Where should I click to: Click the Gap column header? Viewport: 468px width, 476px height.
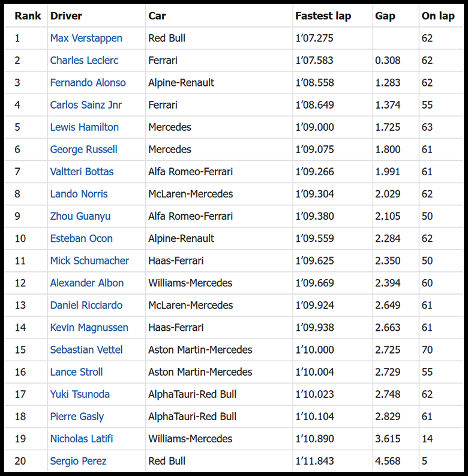pos(385,16)
